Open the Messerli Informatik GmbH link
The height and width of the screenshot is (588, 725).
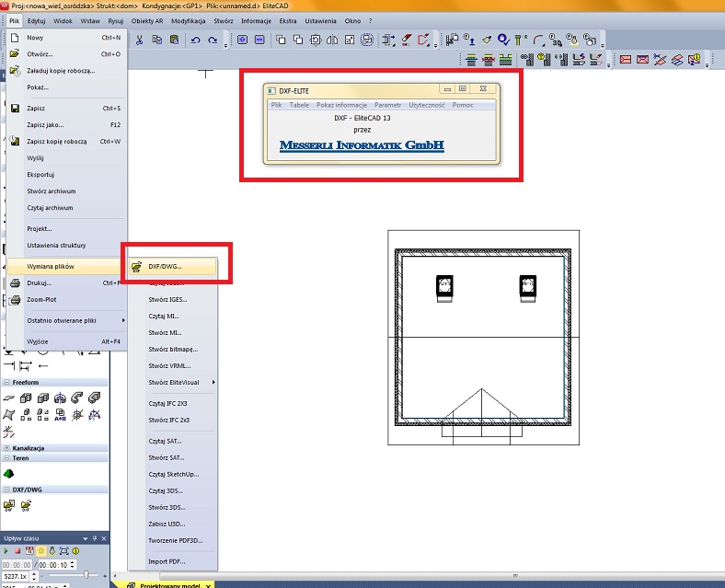362,145
